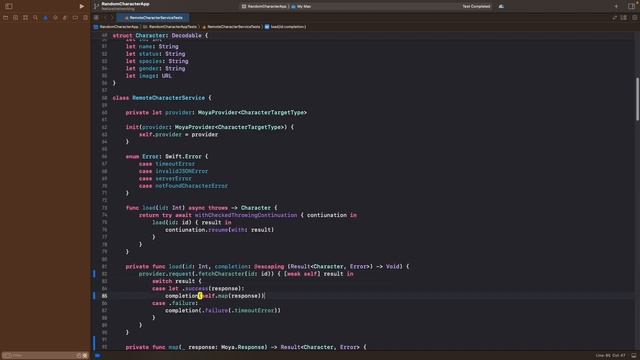This screenshot has height=360, width=640.
Task: Open the project navigator folder icon
Action: (5, 18)
